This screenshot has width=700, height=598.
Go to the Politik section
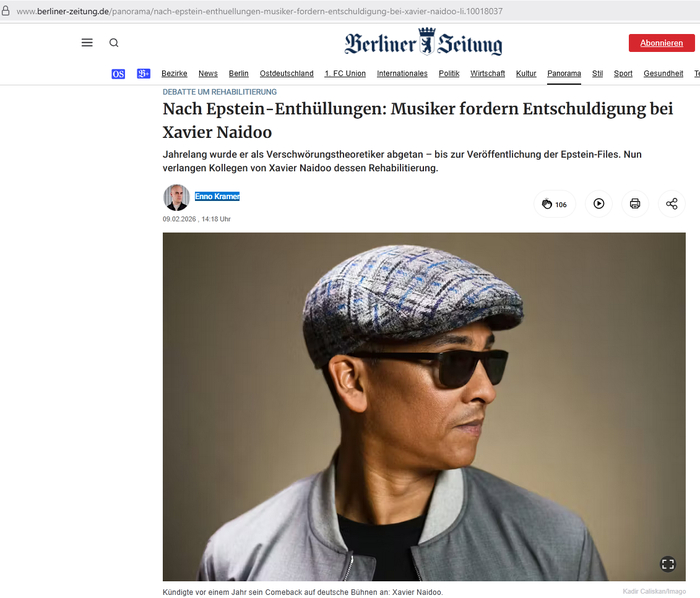pyautogui.click(x=449, y=74)
